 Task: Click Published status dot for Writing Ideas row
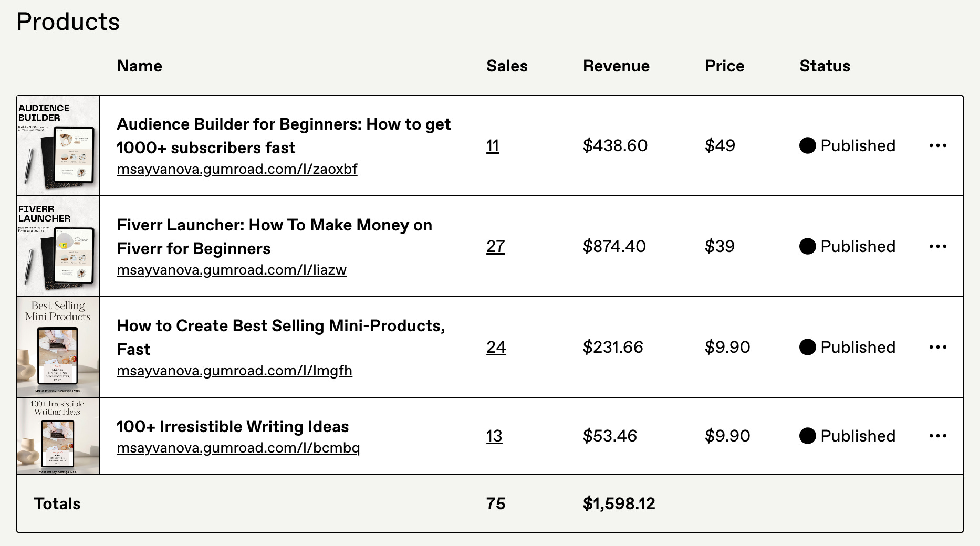807,436
